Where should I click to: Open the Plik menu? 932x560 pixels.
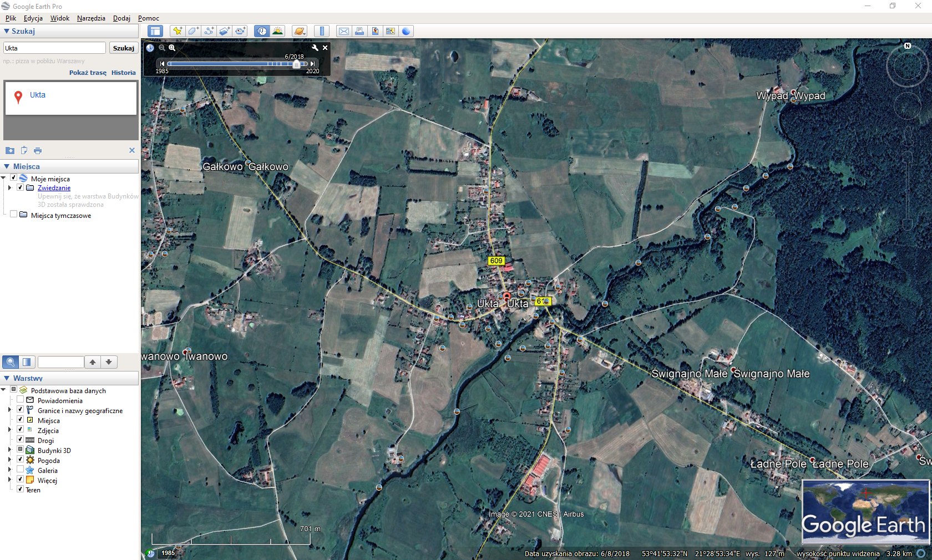[x=11, y=18]
